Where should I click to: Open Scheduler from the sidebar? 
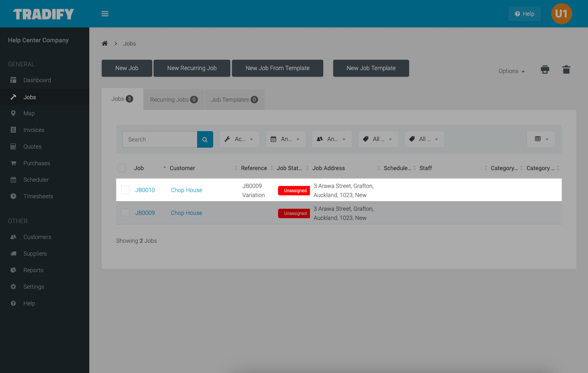coord(36,180)
